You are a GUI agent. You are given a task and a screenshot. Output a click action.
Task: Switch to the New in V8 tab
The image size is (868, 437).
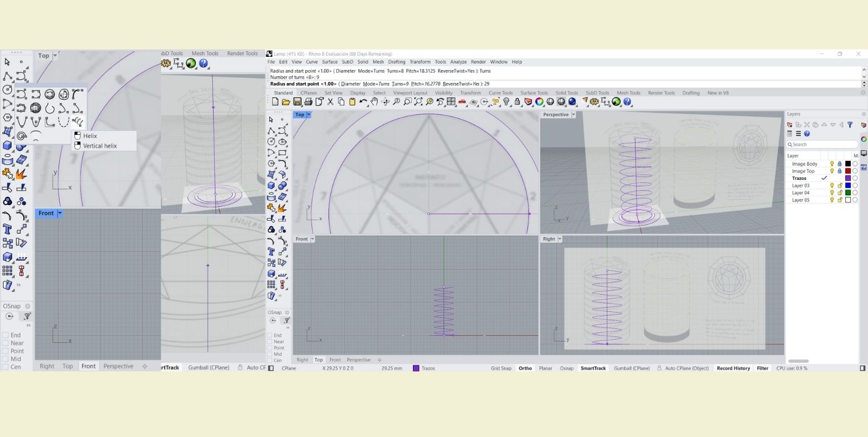718,93
